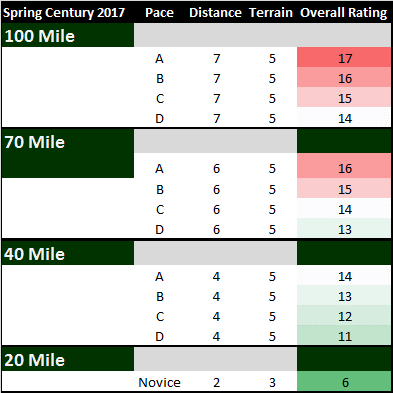Select the Novice pace cell
The height and width of the screenshot is (393, 393).
[x=159, y=382]
